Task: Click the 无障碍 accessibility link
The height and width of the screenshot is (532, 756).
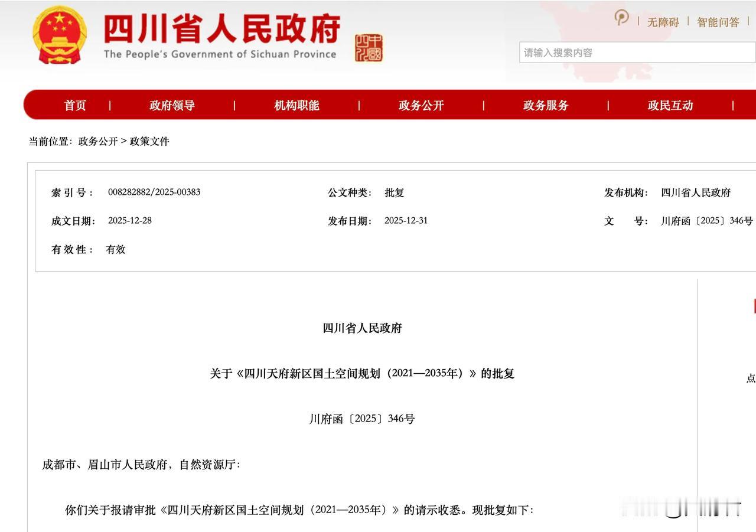Action: click(x=663, y=21)
